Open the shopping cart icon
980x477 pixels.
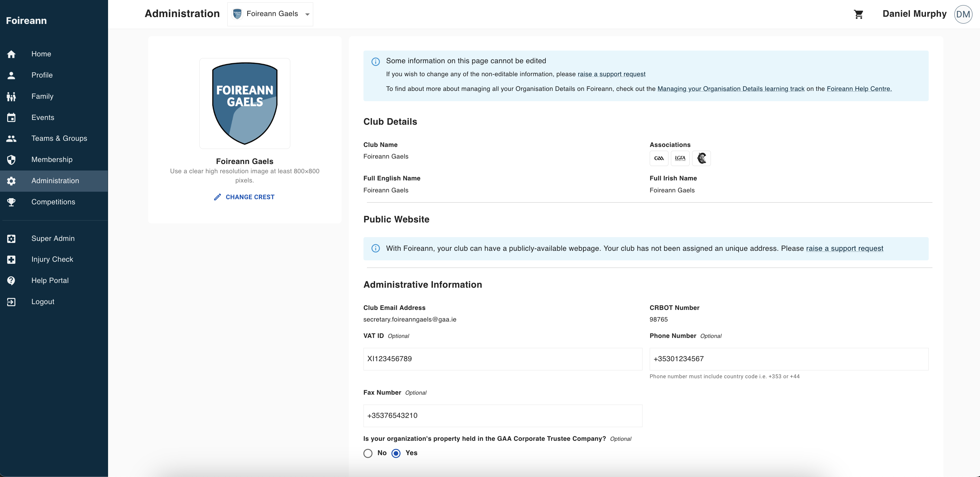tap(859, 14)
